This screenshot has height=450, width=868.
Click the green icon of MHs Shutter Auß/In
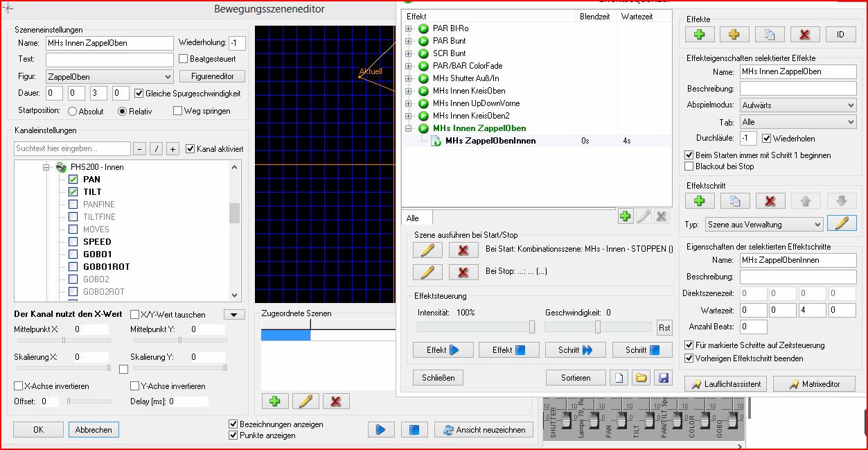423,78
